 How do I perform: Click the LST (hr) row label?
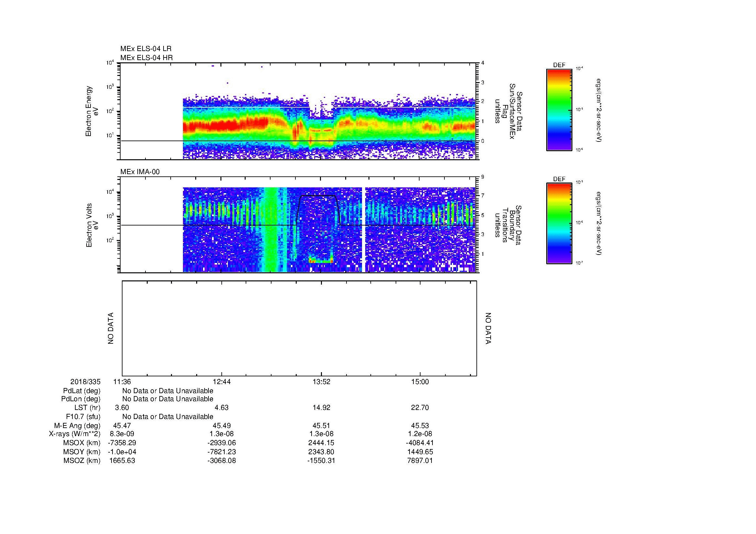pyautogui.click(x=87, y=408)
